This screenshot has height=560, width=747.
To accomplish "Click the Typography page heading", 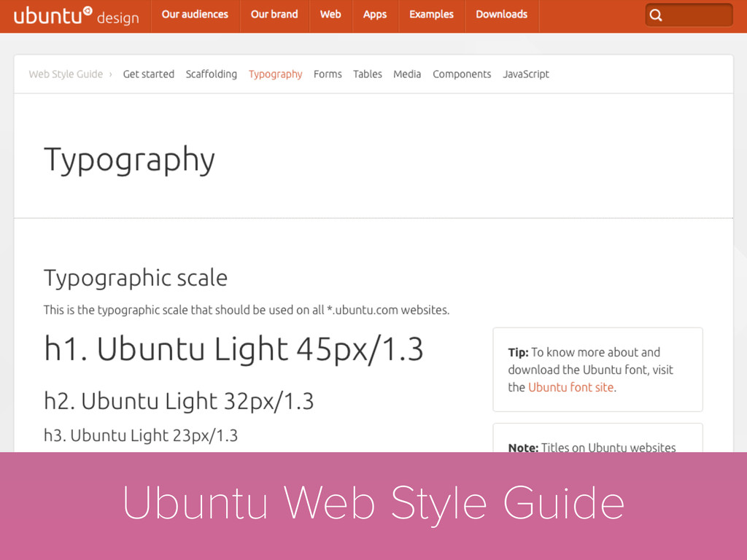I will point(130,160).
